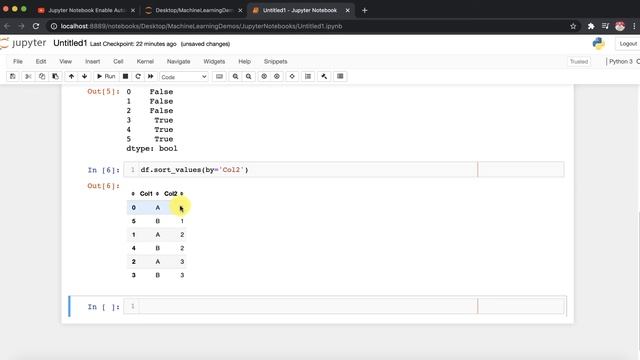Screen dimensions: 640x360
Task: Open the Cell menu
Action: tap(118, 62)
